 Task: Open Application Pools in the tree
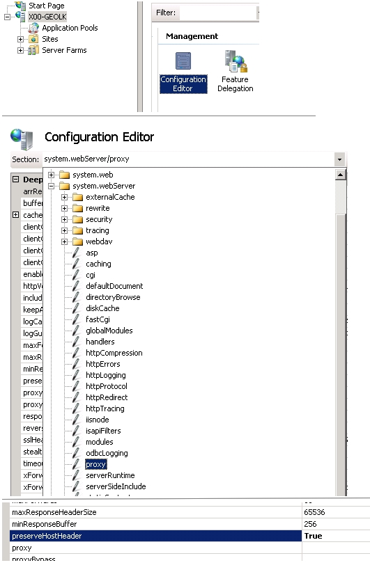(x=70, y=28)
